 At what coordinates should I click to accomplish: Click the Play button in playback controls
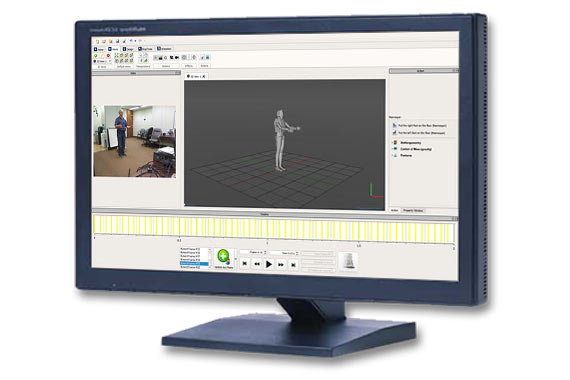coord(269,264)
